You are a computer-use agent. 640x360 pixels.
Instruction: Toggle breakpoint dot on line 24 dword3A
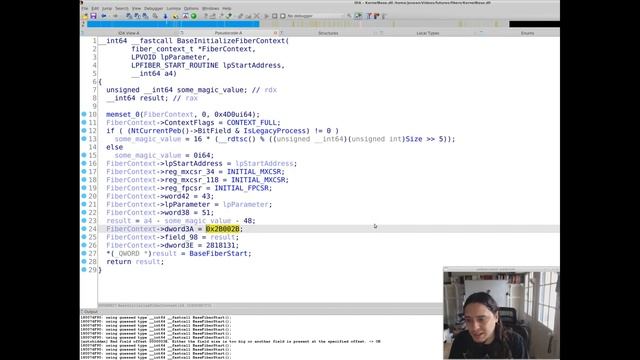(84, 229)
